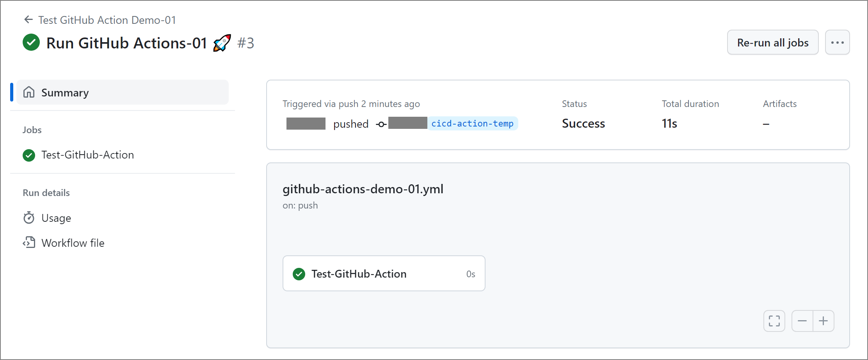Click github-actions-demo-01.yml heading
The width and height of the screenshot is (868, 360).
coord(363,189)
